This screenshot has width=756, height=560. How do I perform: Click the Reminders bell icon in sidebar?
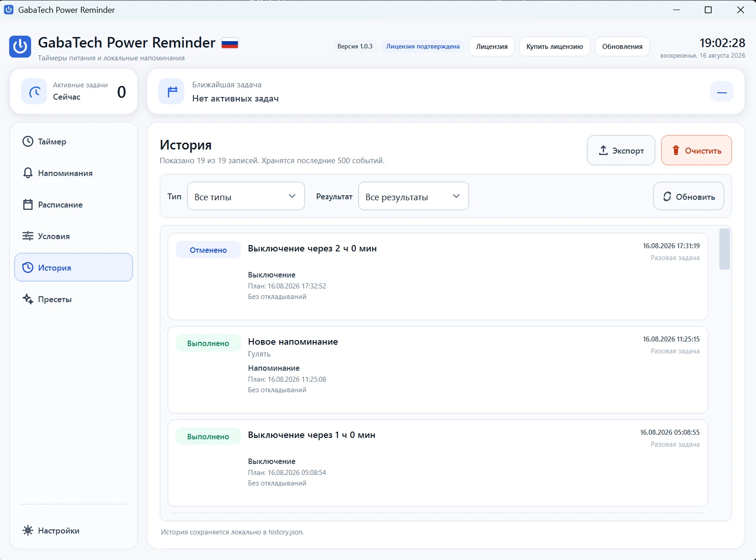[x=28, y=173]
